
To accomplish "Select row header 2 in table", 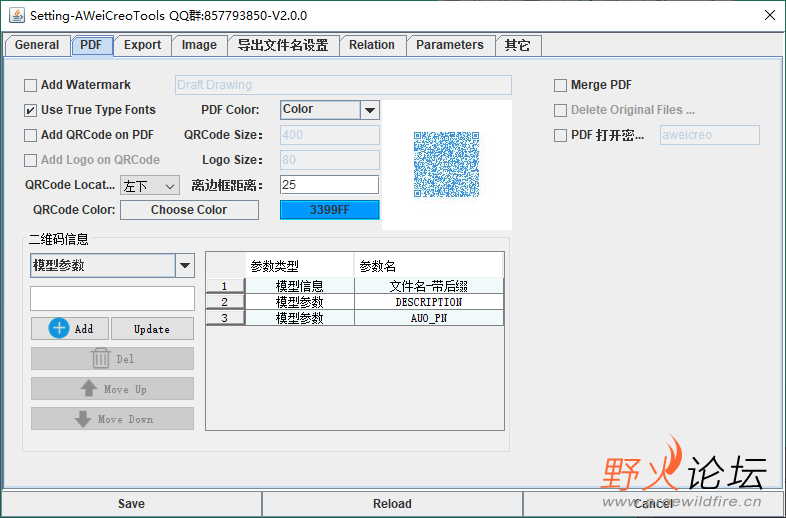I will [x=225, y=302].
